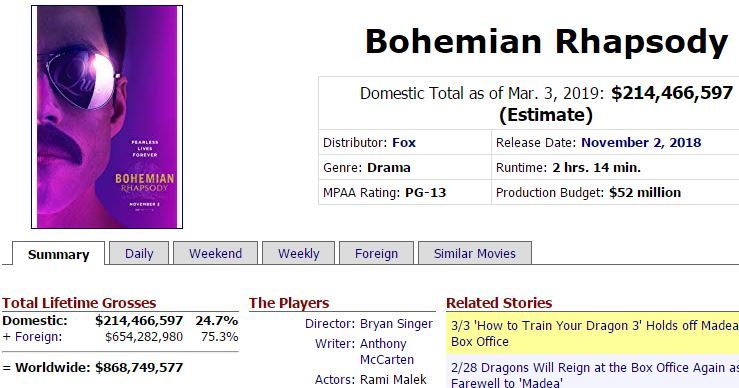The width and height of the screenshot is (739, 388).
Task: Open the 2/28 Dragons Will Reign story
Action: click(594, 375)
